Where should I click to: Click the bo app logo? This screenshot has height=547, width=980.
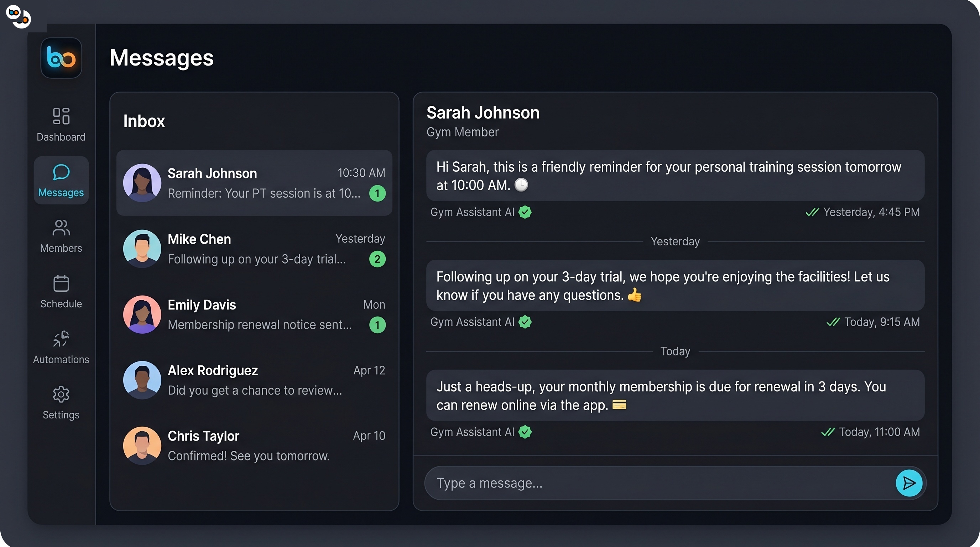click(61, 58)
